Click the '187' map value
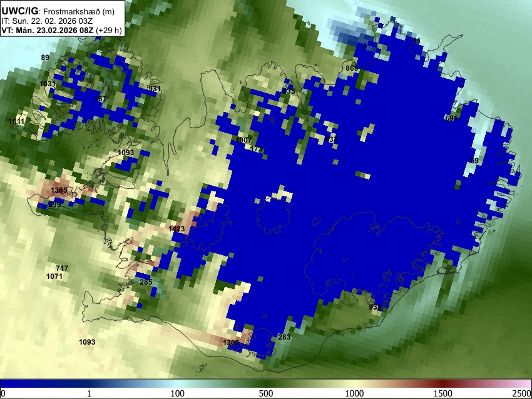The width and height of the screenshot is (532, 399). pyautogui.click(x=100, y=99)
